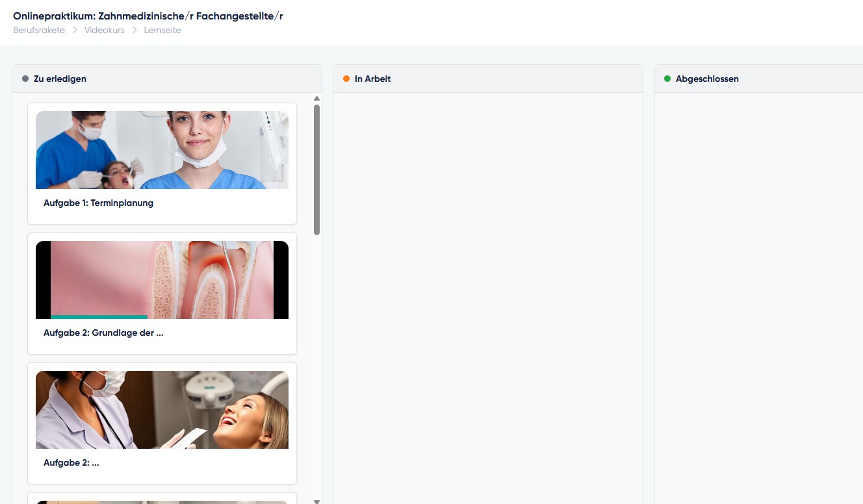
Task: Click the green Abgeschlossen status dot
Action: pyautogui.click(x=667, y=79)
